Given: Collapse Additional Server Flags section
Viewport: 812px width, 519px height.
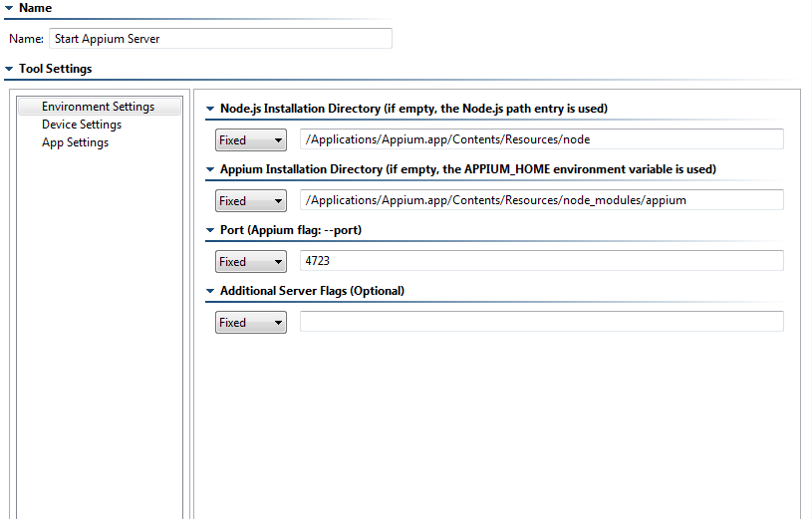Looking at the screenshot, I should (x=210, y=291).
